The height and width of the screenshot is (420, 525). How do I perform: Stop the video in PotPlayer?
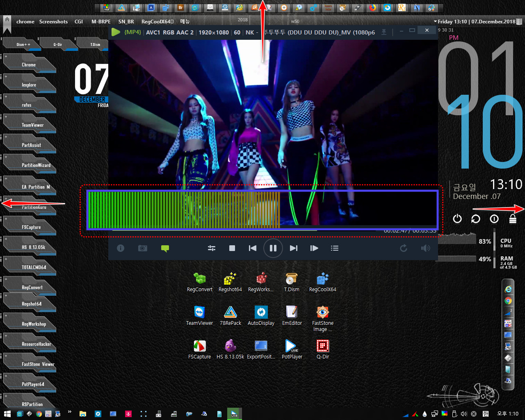(x=232, y=248)
